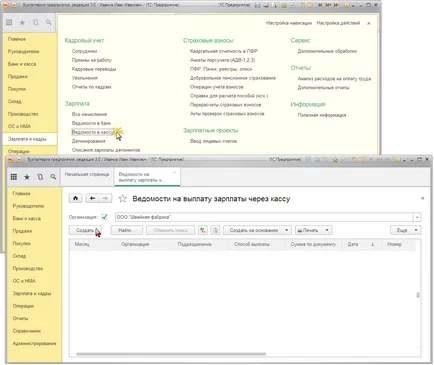Click the Сумма по документу column header

pos(313,244)
